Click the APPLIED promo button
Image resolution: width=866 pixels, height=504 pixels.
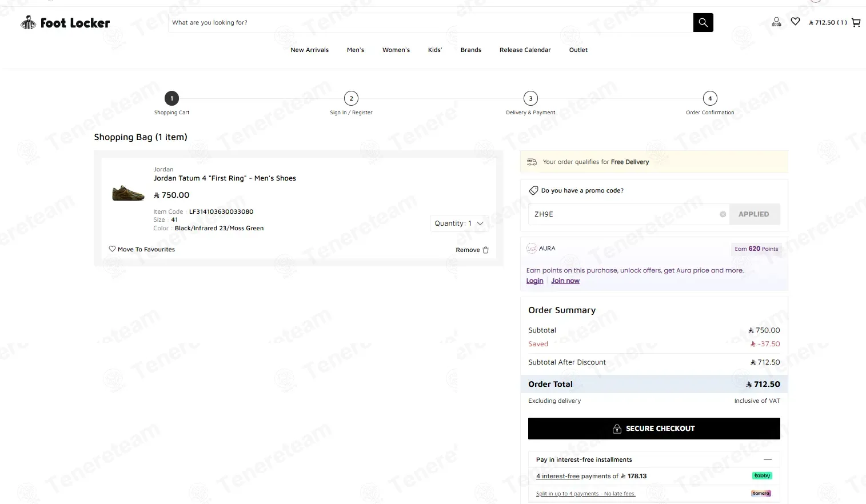[754, 214]
